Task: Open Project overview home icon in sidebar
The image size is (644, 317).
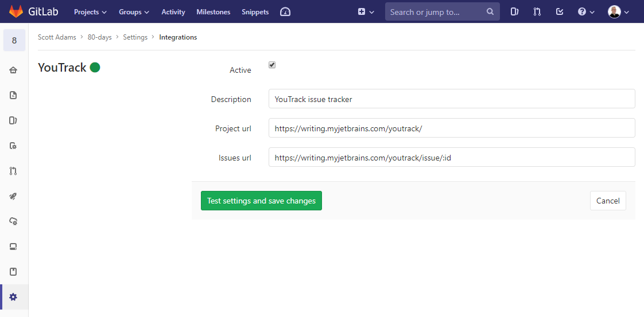Action: click(x=13, y=70)
